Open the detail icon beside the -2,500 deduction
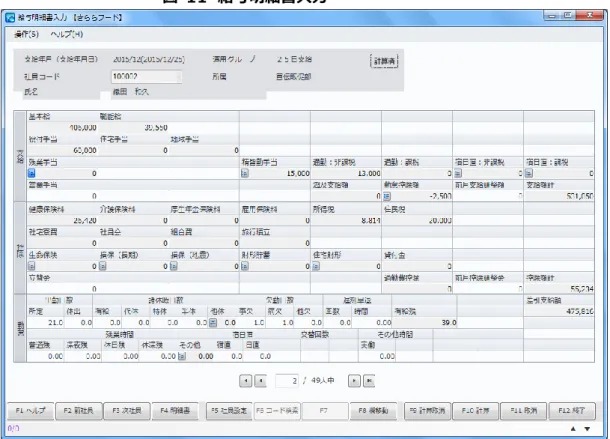Image resolution: width=610 pixels, height=439 pixels. (x=387, y=196)
